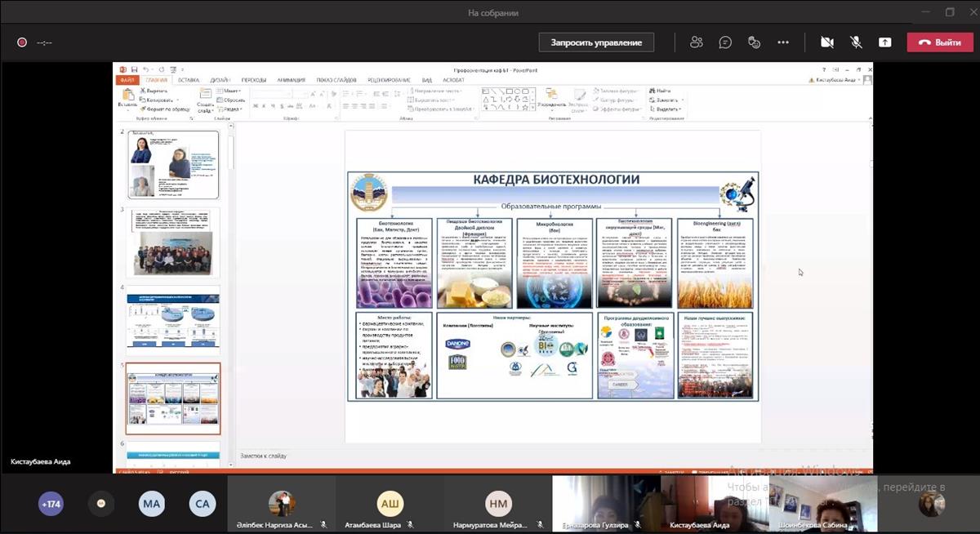
Task: Open the raise hand reactions icon
Action: (x=754, y=42)
